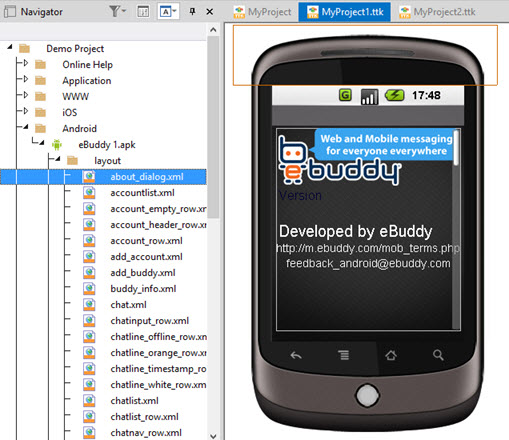The width and height of the screenshot is (509, 440).
Task: Switch to the MyProject tab
Action: coord(262,12)
